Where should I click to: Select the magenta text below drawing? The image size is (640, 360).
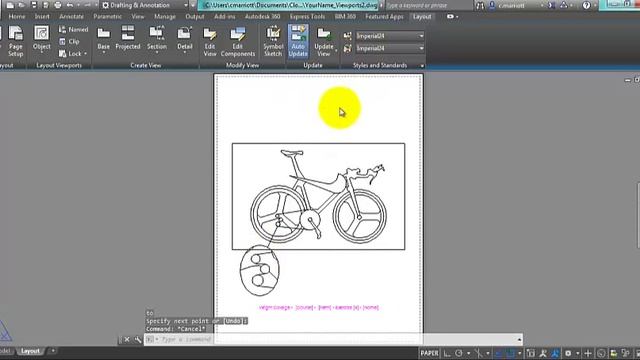point(319,307)
